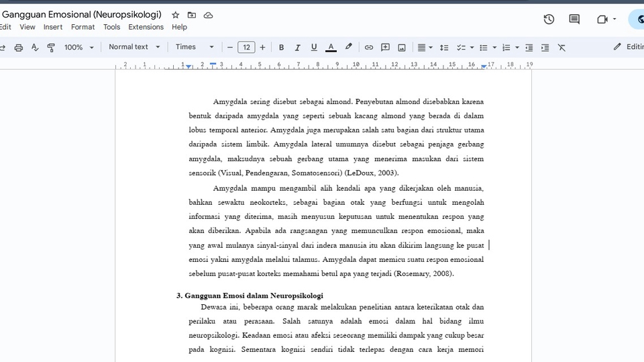Image resolution: width=644 pixels, height=362 pixels.
Task: Clear formatting with the crossed T icon
Action: [561, 48]
